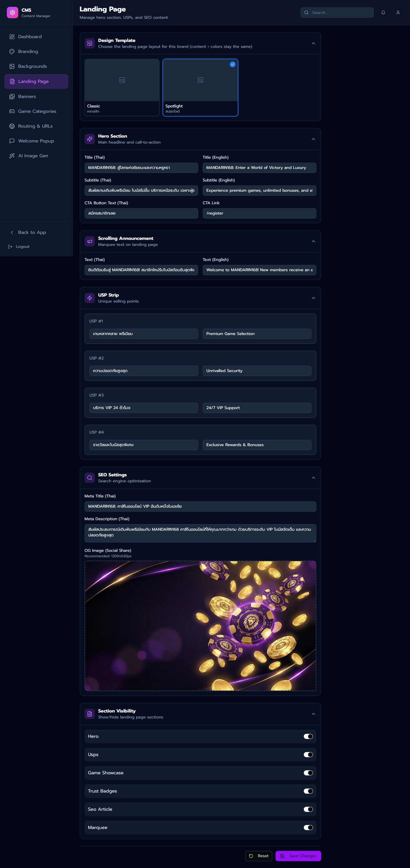This screenshot has width=410, height=868.
Task: Click the Dashboard grid icon in sidebar
Action: click(x=12, y=37)
